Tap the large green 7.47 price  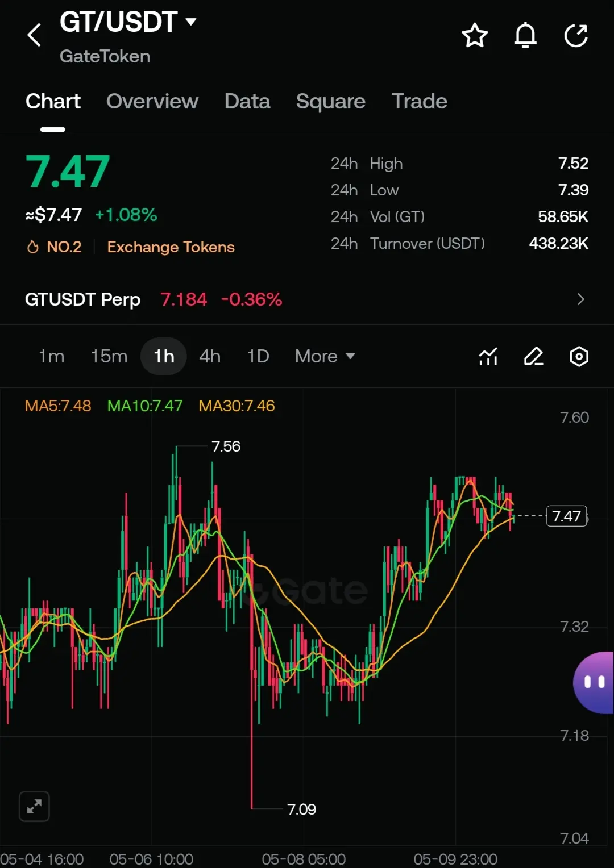click(x=68, y=172)
